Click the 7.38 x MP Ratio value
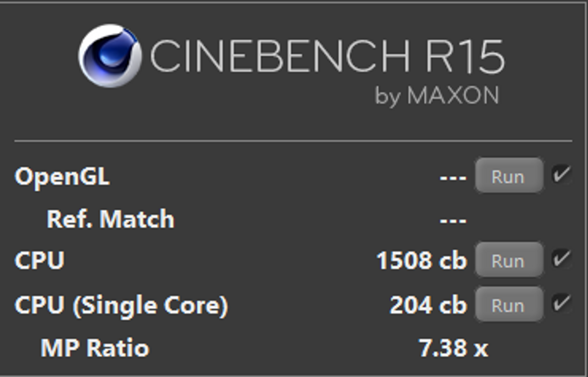 (453, 348)
